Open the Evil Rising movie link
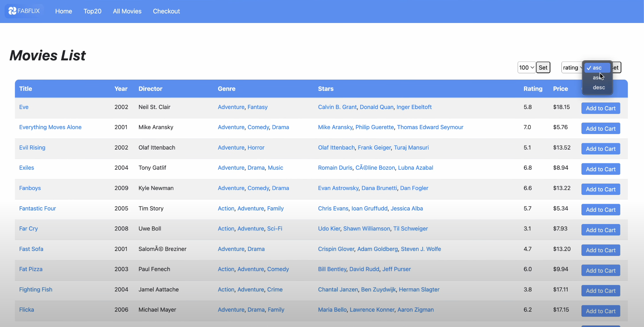 tap(32, 147)
